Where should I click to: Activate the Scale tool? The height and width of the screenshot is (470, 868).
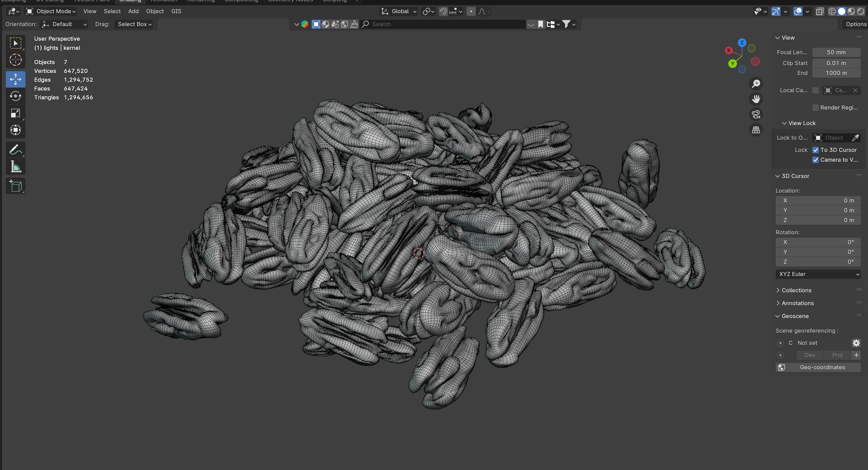[15, 113]
